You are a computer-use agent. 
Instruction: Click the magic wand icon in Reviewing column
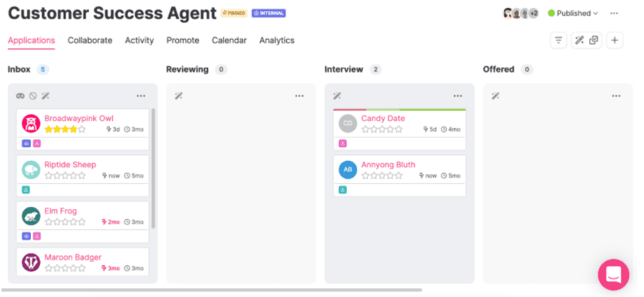(178, 96)
